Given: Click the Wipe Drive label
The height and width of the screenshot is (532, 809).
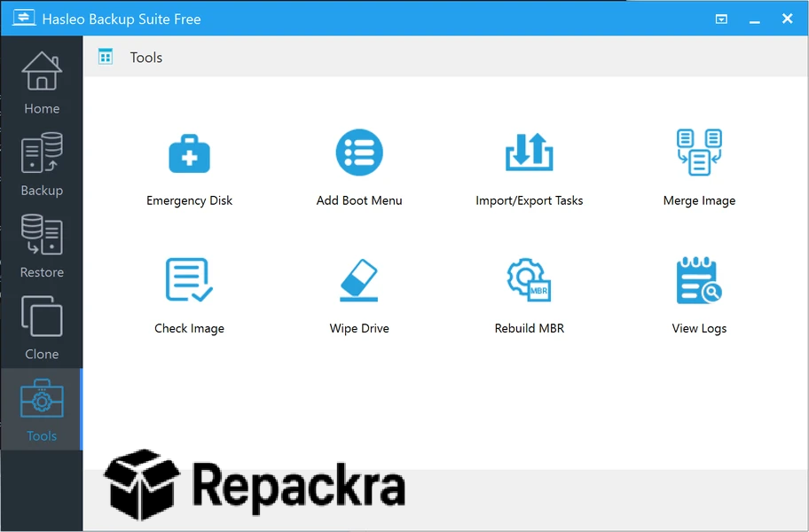Looking at the screenshot, I should point(359,328).
